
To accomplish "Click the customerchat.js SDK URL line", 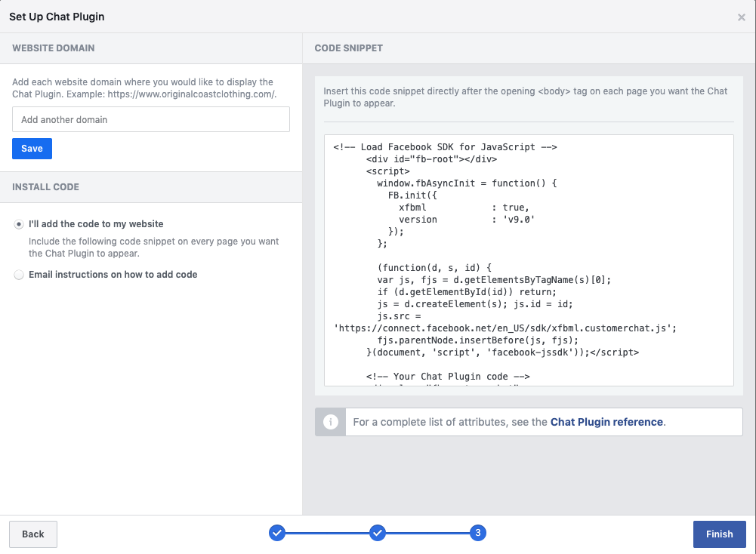I will point(505,328).
